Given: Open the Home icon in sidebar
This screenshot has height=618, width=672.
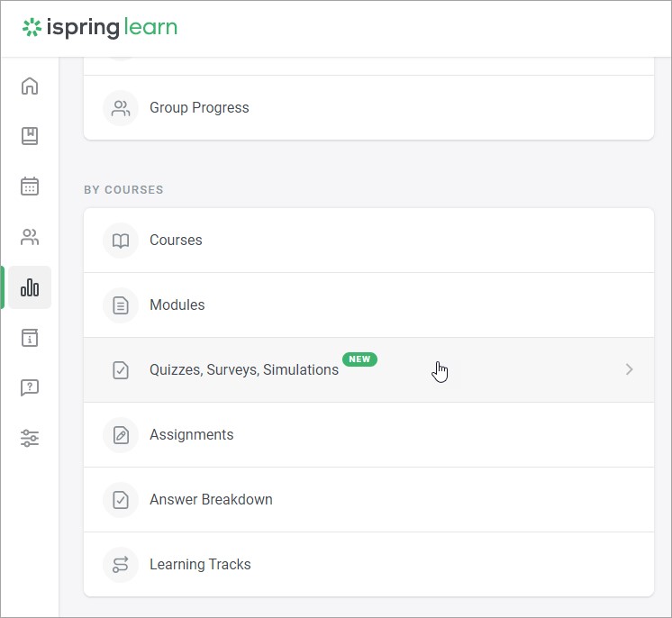Looking at the screenshot, I should [30, 86].
